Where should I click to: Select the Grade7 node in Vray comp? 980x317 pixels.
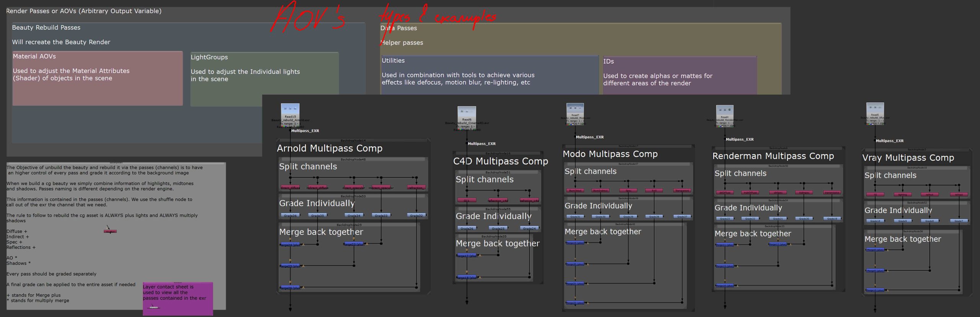point(959,221)
